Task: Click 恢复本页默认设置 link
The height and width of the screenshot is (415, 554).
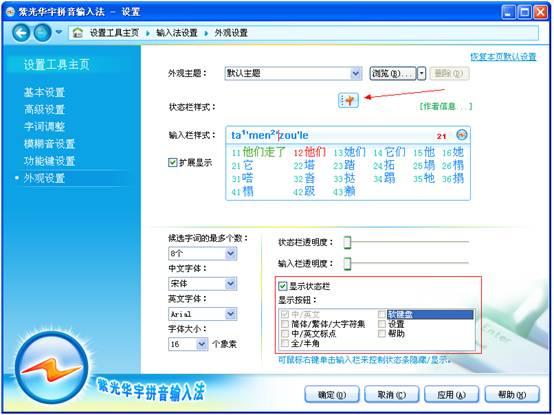Action: pyautogui.click(x=503, y=57)
